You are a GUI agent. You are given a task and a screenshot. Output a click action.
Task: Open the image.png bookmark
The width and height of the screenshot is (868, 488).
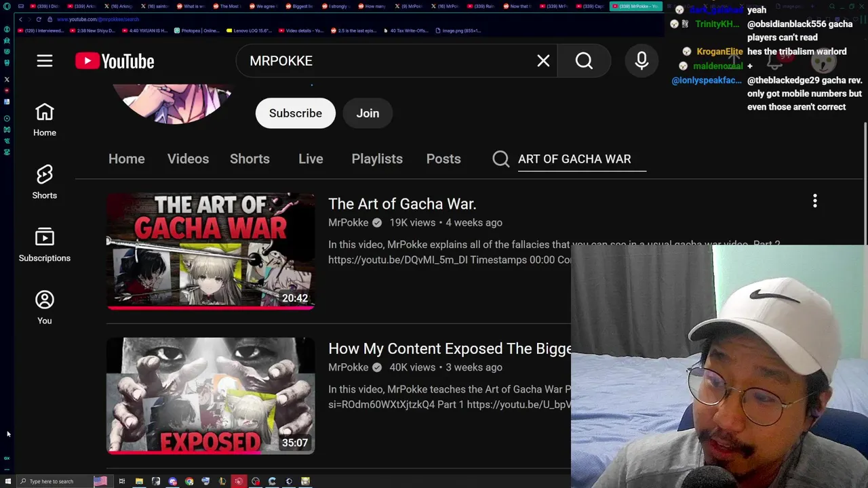tap(458, 30)
